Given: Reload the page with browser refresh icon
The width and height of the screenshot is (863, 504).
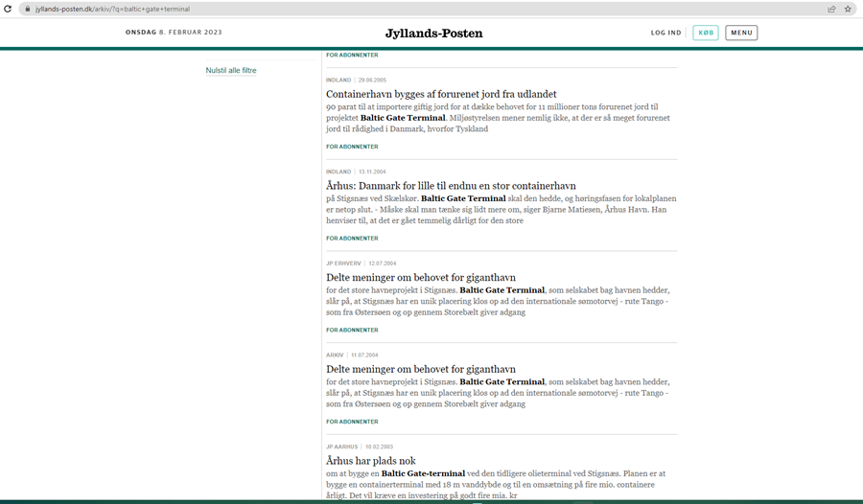Looking at the screenshot, I should coord(8,9).
